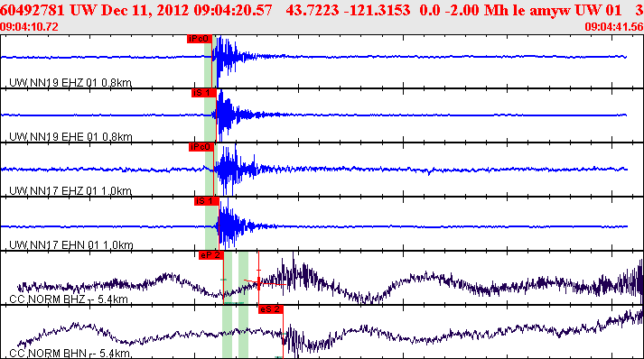Viewport: 644px width, 359px height.
Task: Select the UW.NN17 EHN 01 1.0km channel label
Action: click(x=71, y=245)
